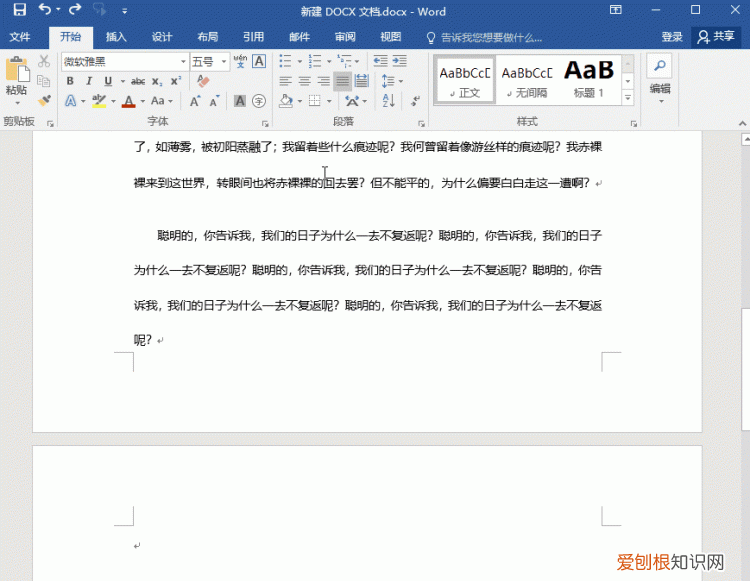The height and width of the screenshot is (581, 750).
Task: Center the paragraph text
Action: [305, 81]
